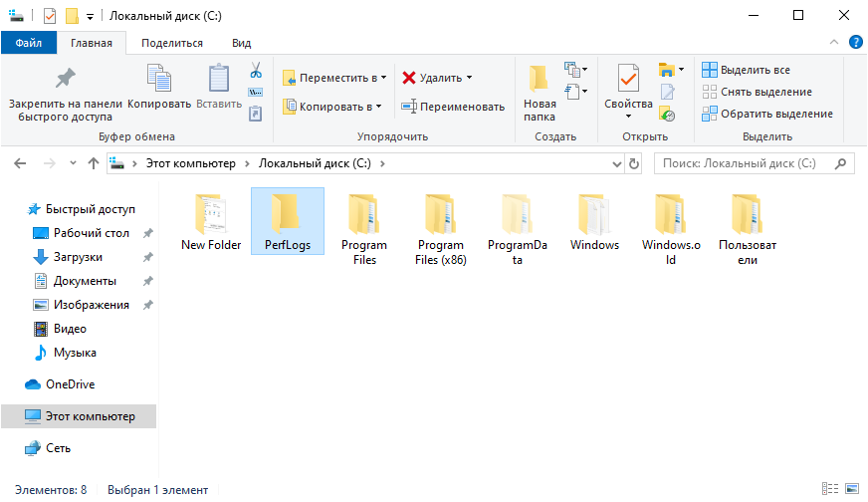Open the 'Вид' ribbon tab
Screen dimensions: 868x502
[241, 43]
